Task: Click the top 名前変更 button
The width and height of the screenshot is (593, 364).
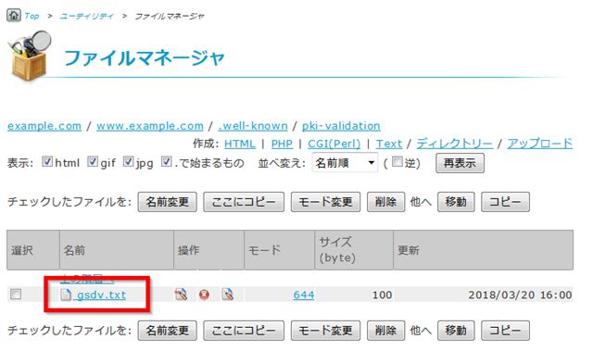Action: tap(167, 202)
